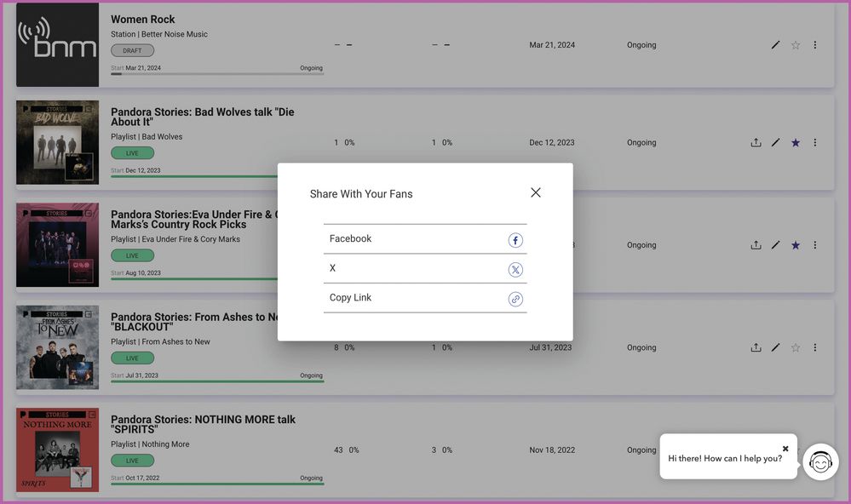The image size is (851, 504).
Task: Dismiss the help chat bubble
Action: 785,449
